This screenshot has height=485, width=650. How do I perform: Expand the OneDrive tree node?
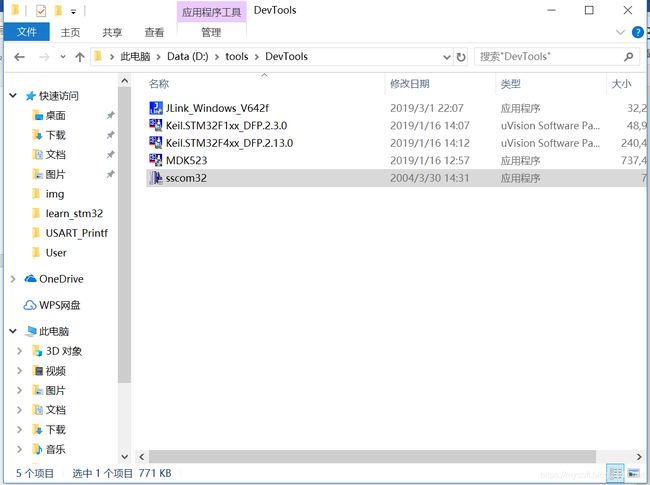(13, 279)
